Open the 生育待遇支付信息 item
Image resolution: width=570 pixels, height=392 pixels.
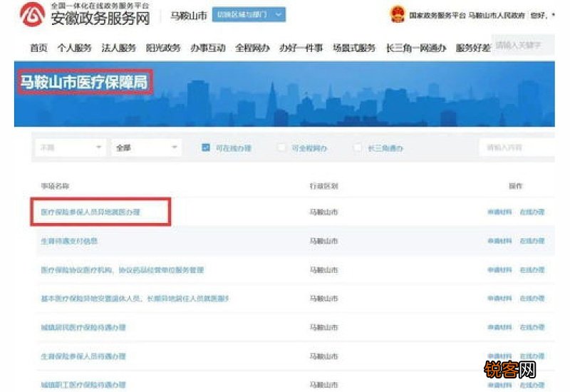[69, 241]
